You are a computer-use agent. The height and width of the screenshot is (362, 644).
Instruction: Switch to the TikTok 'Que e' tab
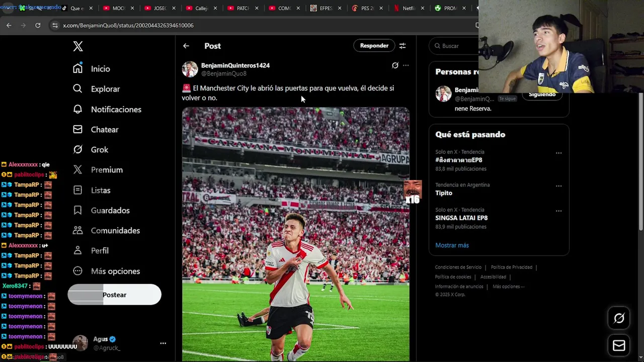(x=73, y=8)
